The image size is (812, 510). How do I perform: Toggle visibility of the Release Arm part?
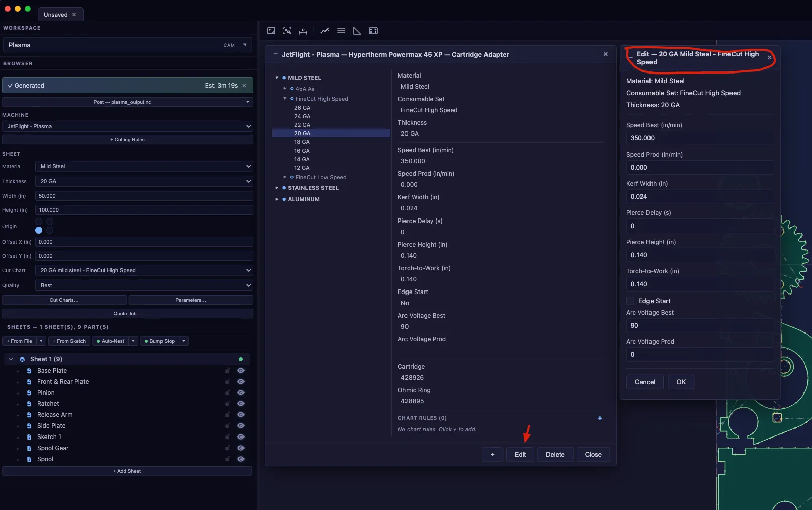click(x=241, y=415)
